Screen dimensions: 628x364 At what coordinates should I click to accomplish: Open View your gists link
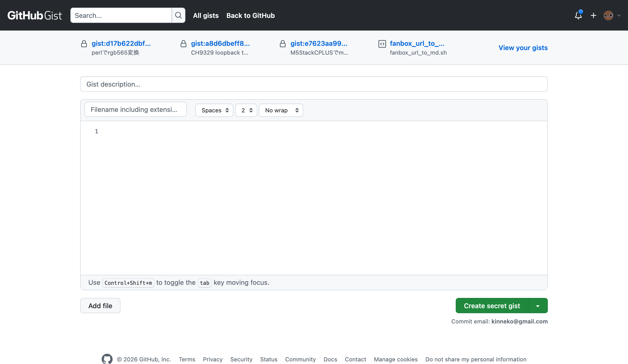point(523,47)
